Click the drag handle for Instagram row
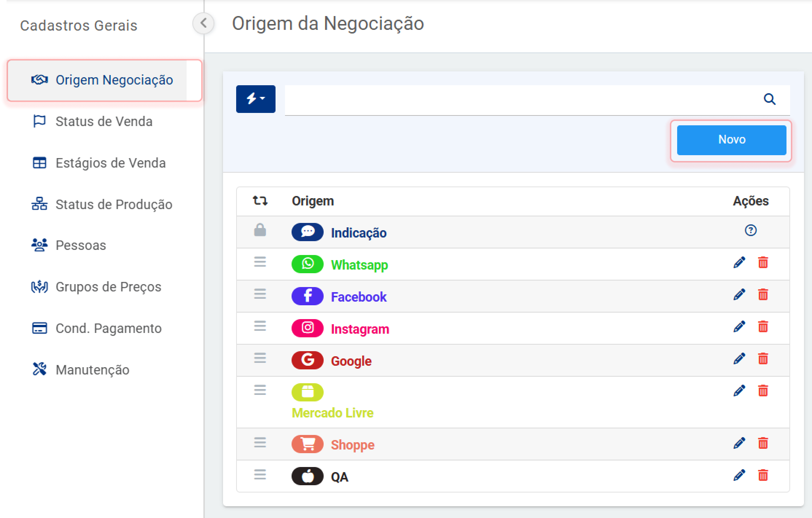Viewport: 812px width, 518px height. pos(260,326)
